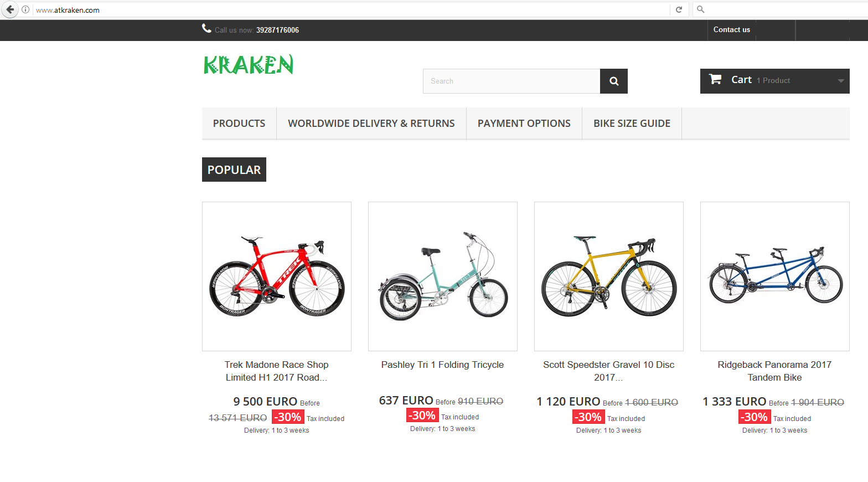Open the Products menu

tap(239, 124)
